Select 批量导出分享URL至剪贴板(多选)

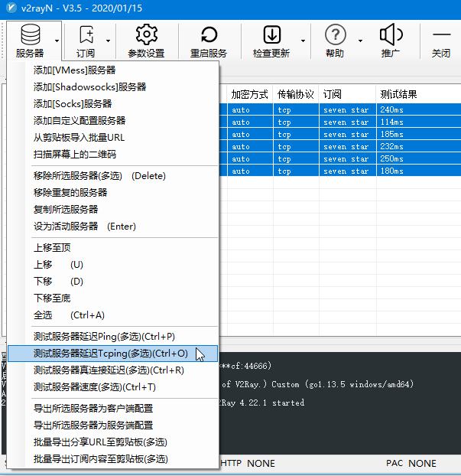(x=113, y=442)
